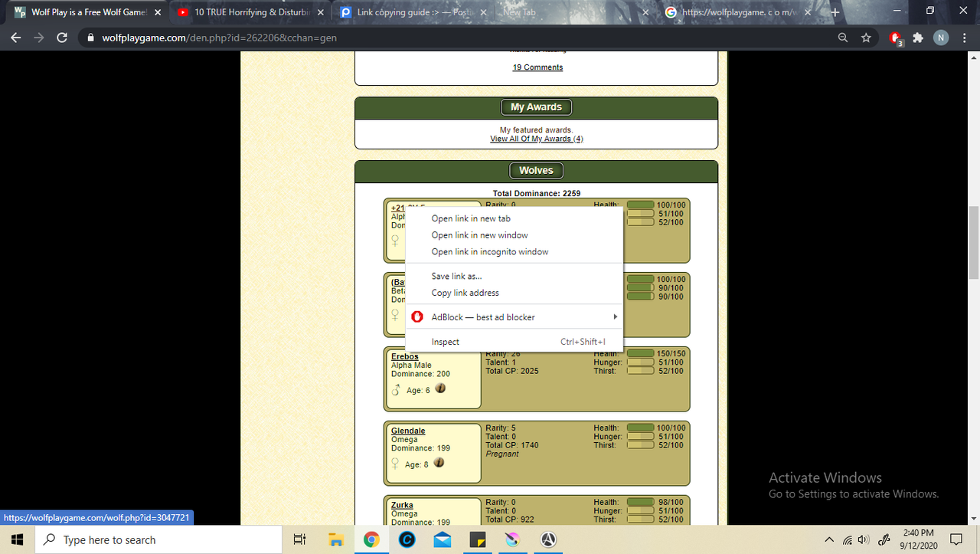
Task: Click the site padlock icon
Action: coord(90,38)
